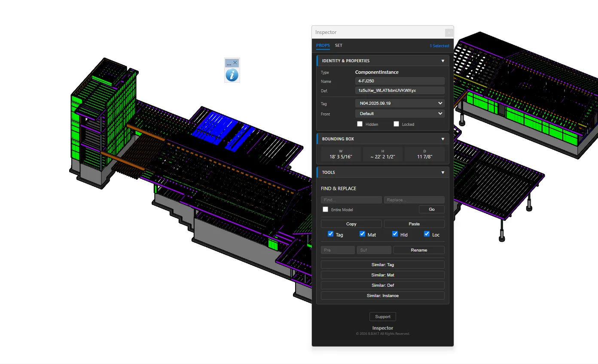Toggle the Hidden checkbox

click(x=360, y=124)
